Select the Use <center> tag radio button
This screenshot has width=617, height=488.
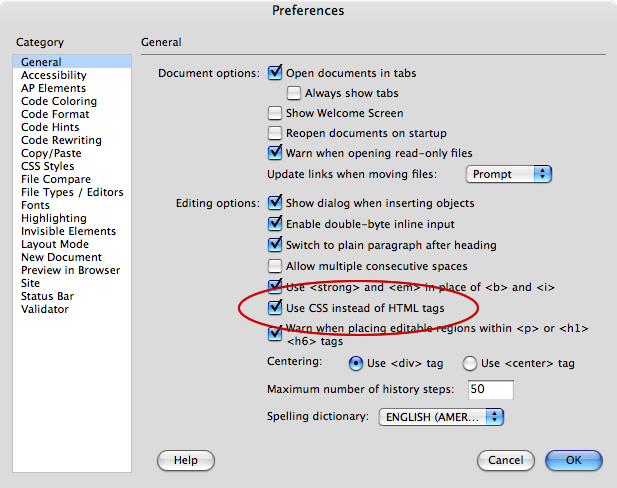click(469, 363)
